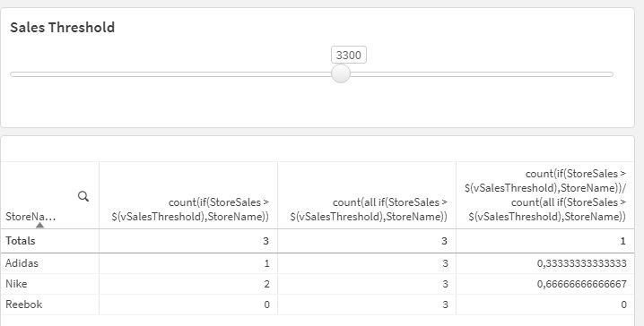This screenshot has width=644, height=326.
Task: Click the Adidas count value 1
Action: (266, 263)
